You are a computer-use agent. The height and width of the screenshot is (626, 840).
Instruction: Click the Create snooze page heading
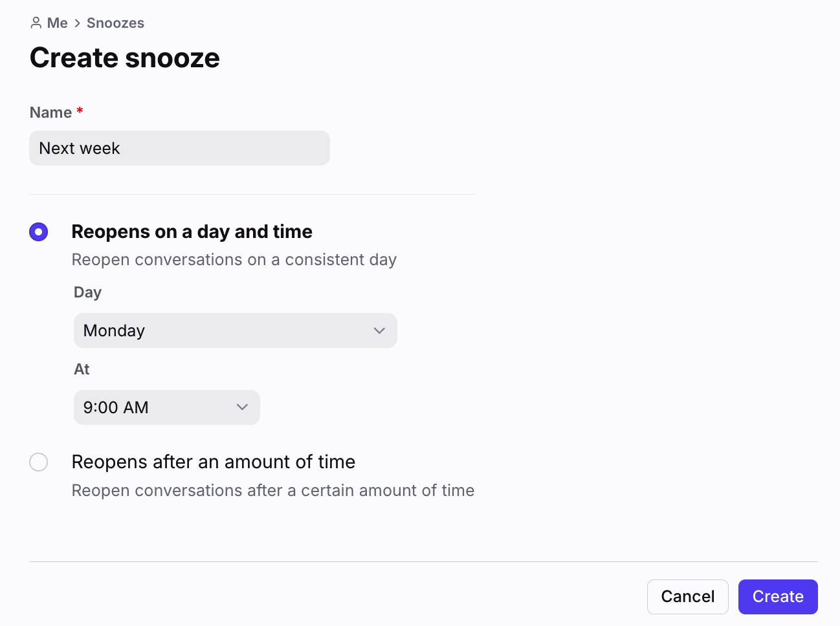[125, 58]
